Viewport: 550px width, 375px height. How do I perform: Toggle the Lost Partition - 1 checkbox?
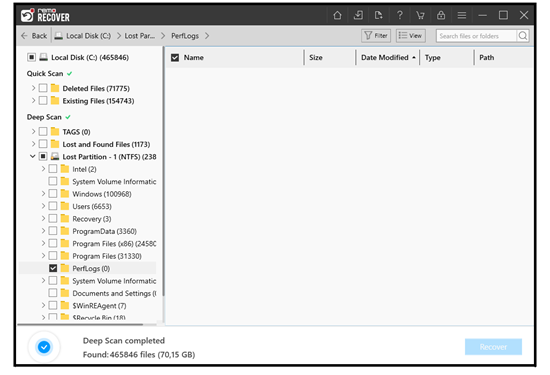pos(43,156)
